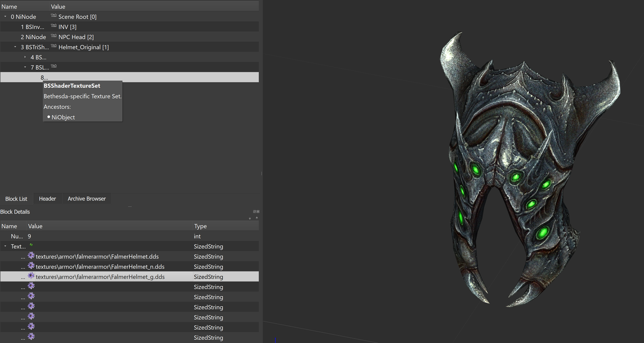Click the value Scene Root [0]

pos(77,17)
